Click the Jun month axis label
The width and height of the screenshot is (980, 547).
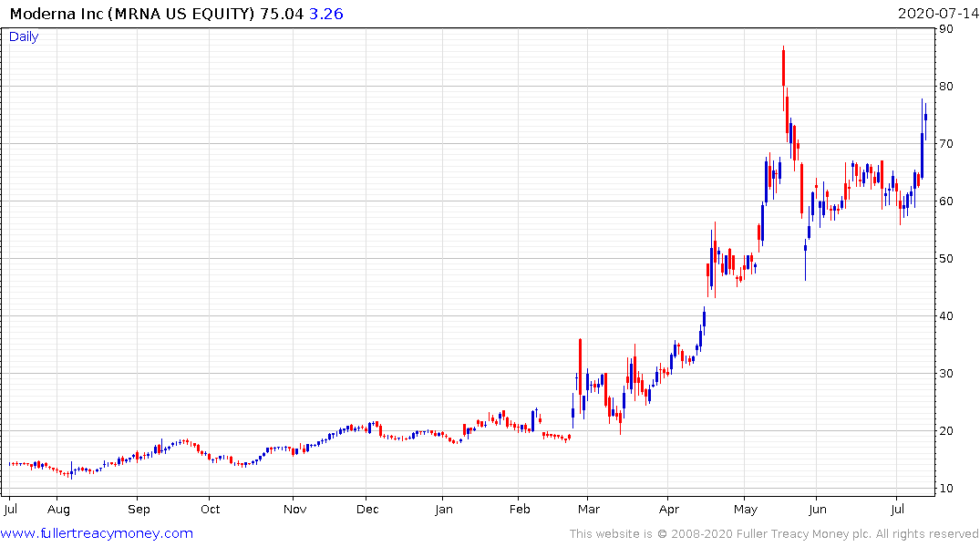pos(818,510)
